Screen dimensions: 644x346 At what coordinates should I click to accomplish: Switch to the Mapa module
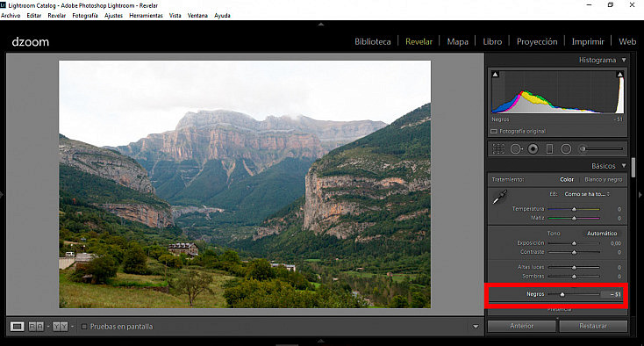pos(457,41)
